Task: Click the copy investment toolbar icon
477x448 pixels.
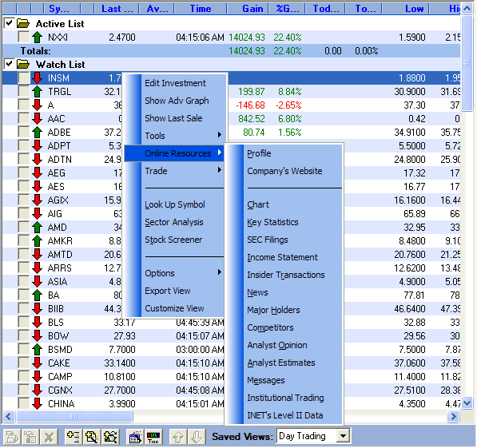Action: coord(12,438)
